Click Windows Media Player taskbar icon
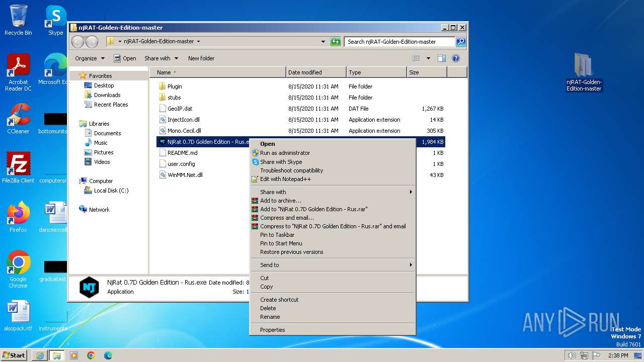The height and width of the screenshot is (362, 644). (x=74, y=355)
